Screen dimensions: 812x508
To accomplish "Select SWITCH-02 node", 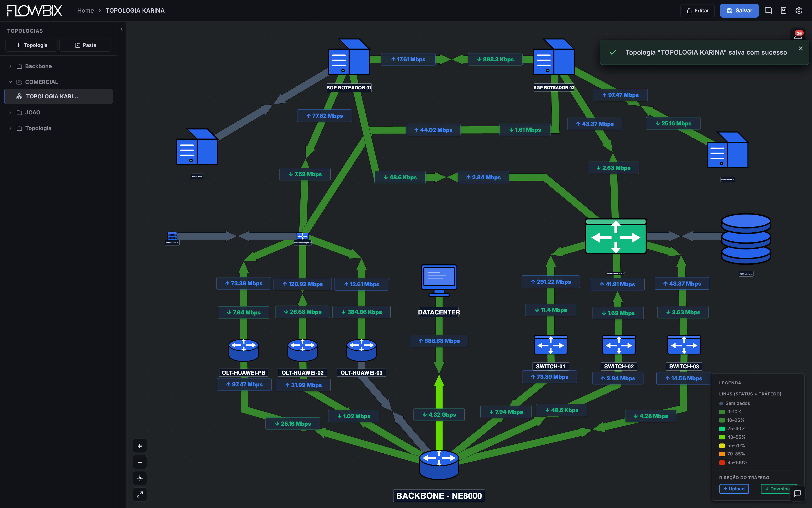I will [619, 345].
